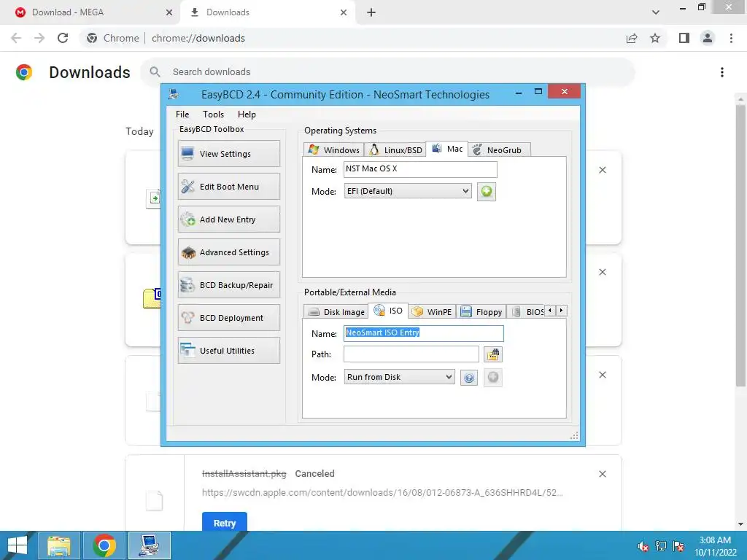This screenshot has height=560, width=747.
Task: Retry the canceled InstallAssistant.pkg download
Action: pos(225,522)
